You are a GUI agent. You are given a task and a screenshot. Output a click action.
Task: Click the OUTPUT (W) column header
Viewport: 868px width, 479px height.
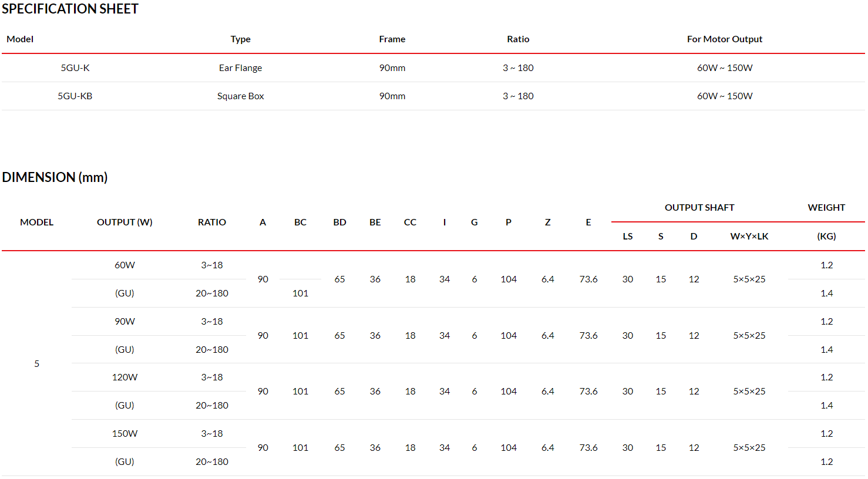coord(125,222)
